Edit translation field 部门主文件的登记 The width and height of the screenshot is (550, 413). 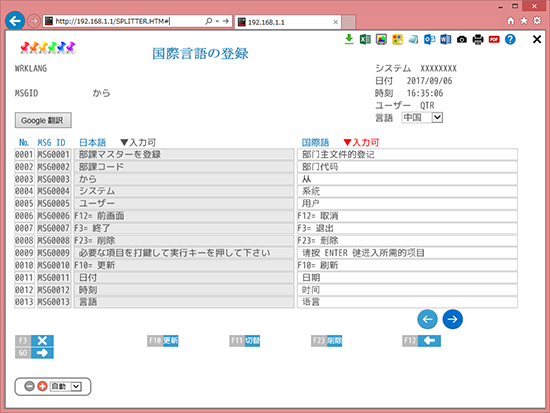pos(407,154)
